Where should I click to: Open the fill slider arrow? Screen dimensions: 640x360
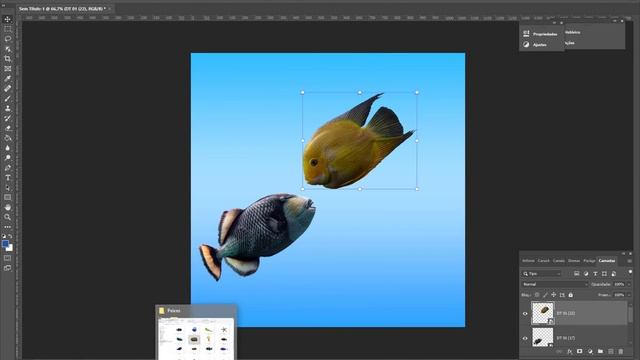(629, 295)
